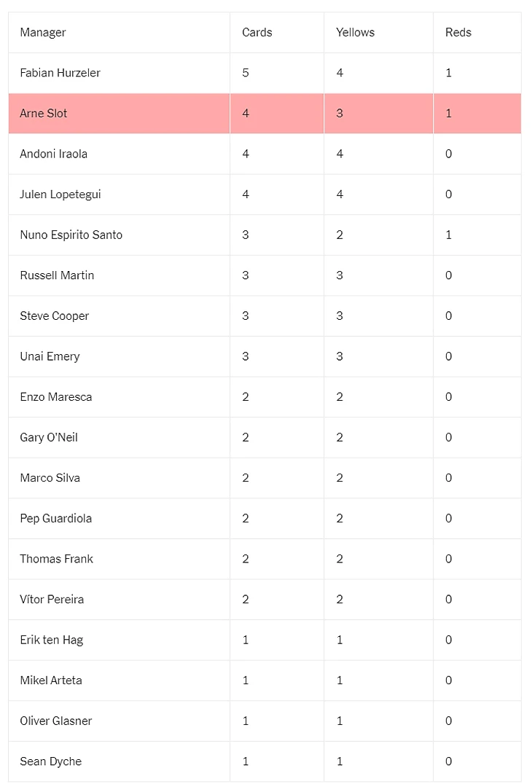532x784 pixels.
Task: Click the Unai Emery row name
Action: point(50,356)
